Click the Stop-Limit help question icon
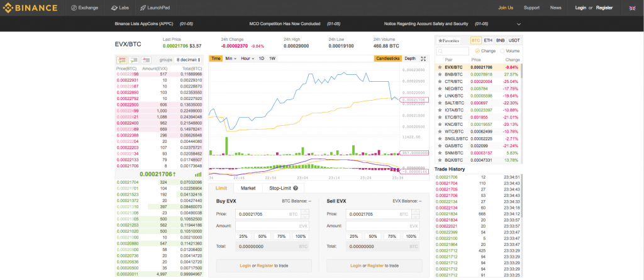 pos(295,188)
